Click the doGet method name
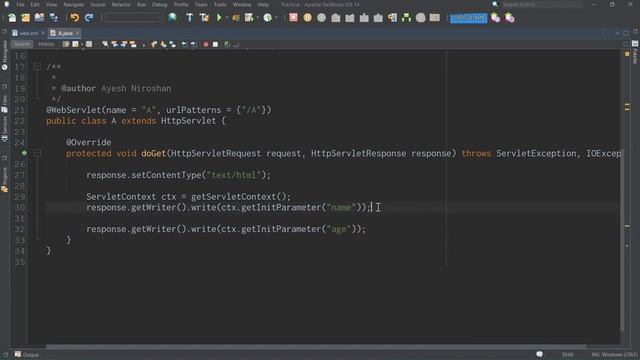 click(154, 153)
